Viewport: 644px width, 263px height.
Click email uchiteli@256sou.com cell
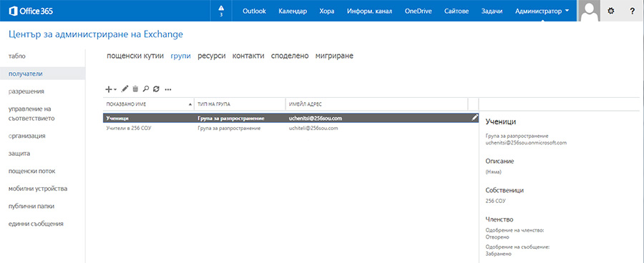pos(313,129)
